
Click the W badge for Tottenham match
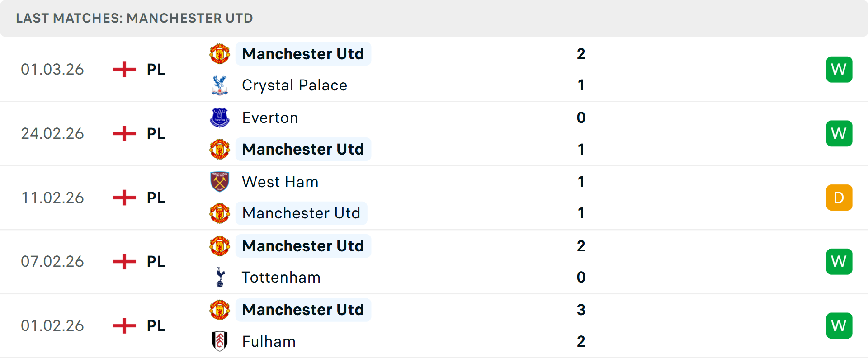coord(839,262)
